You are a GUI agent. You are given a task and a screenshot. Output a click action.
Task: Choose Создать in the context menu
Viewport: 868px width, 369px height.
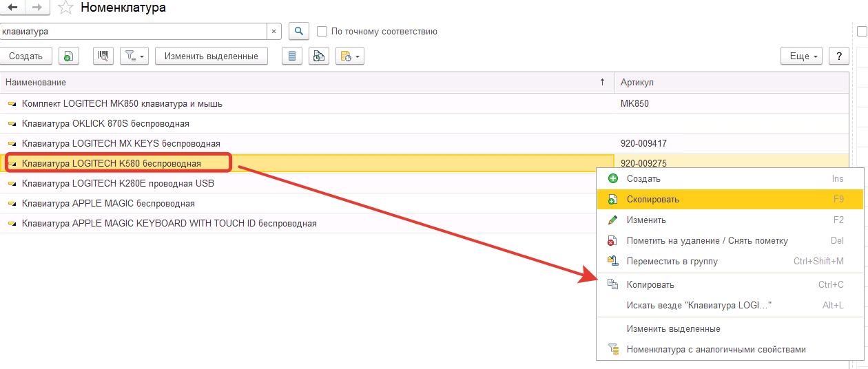point(730,178)
